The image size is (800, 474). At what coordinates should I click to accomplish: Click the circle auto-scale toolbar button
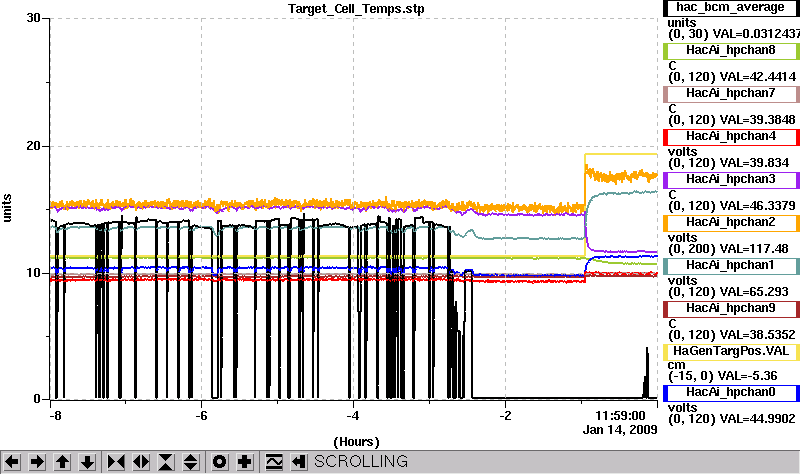[x=219, y=462]
